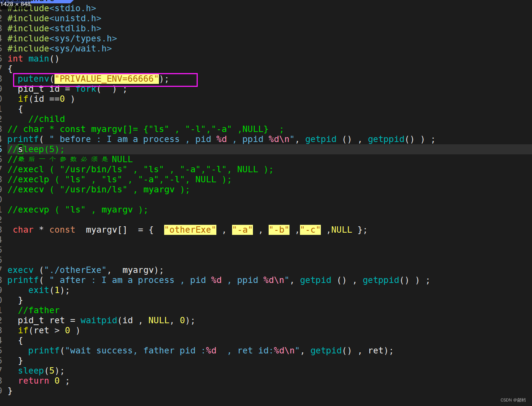Click the exit(1); statement
The height and width of the screenshot is (406, 532).
point(49,290)
